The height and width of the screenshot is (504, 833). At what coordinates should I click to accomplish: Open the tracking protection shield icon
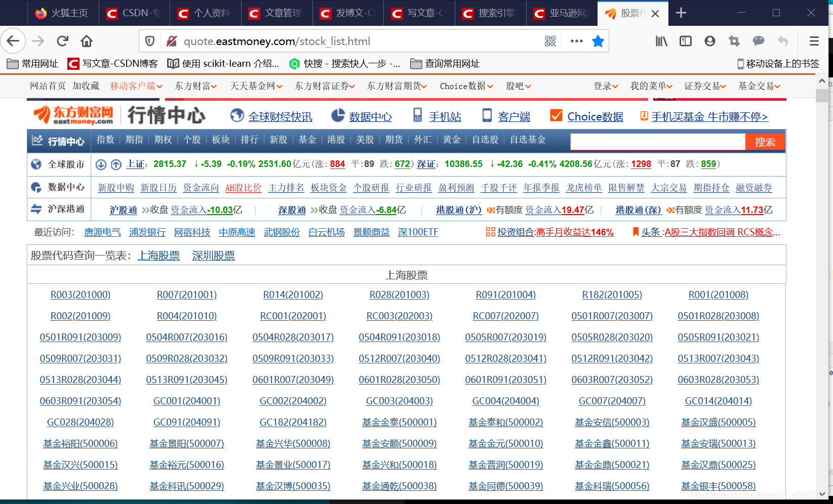(150, 41)
